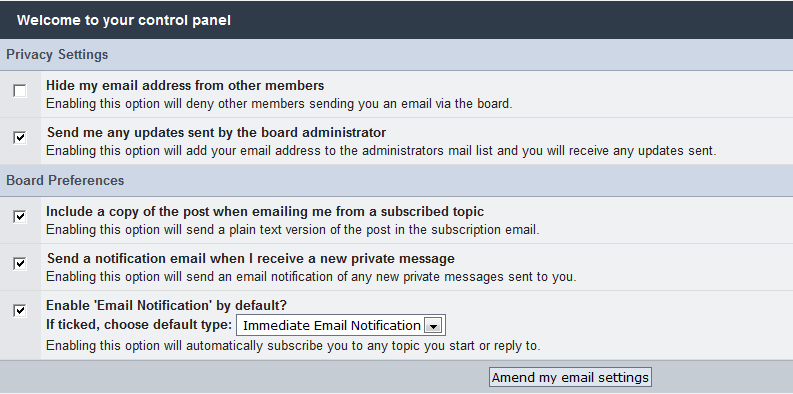Click the If ticked, choose default type text
Viewport: 793px width, 394px height.
(139, 325)
